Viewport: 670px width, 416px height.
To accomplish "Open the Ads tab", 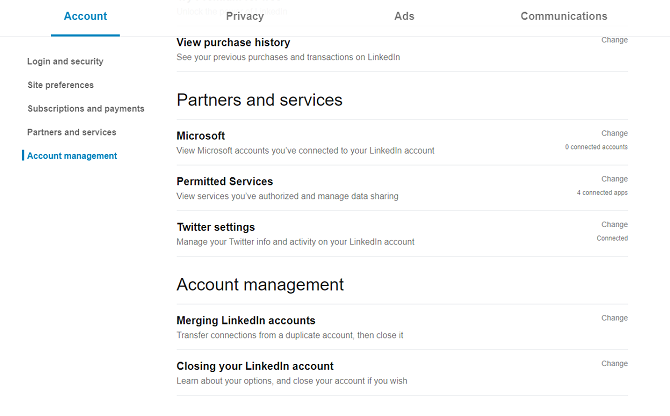I will pos(404,16).
